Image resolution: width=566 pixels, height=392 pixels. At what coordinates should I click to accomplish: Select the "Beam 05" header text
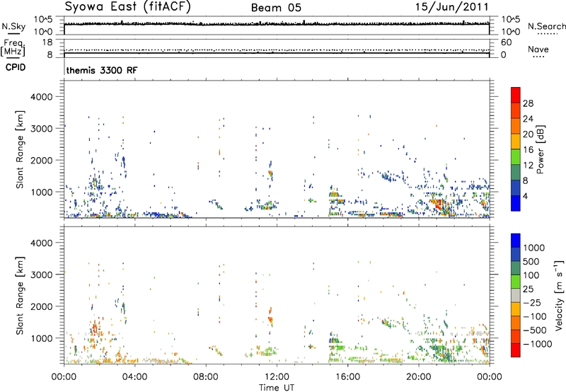pyautogui.click(x=276, y=8)
